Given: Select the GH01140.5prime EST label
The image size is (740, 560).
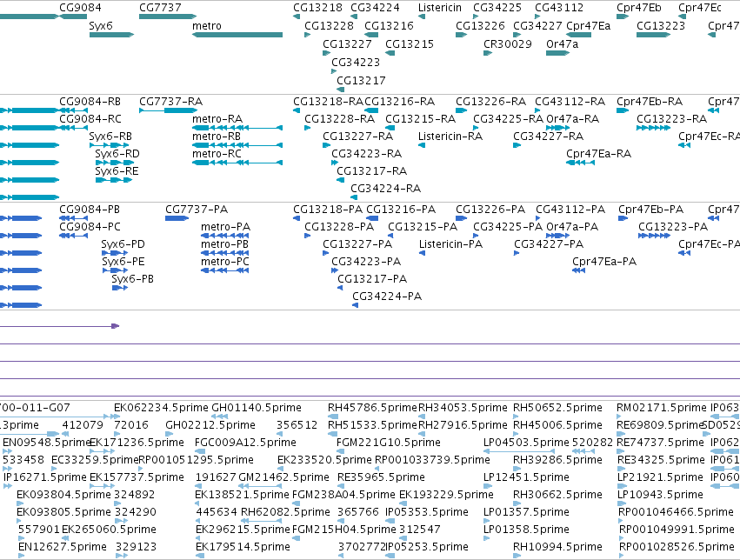Looking at the screenshot, I should coord(257,408).
